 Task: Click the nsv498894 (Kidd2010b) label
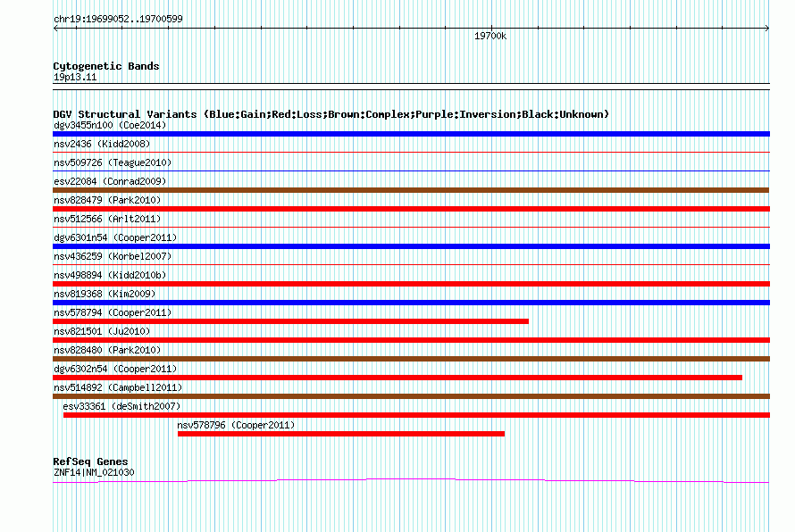click(x=110, y=275)
